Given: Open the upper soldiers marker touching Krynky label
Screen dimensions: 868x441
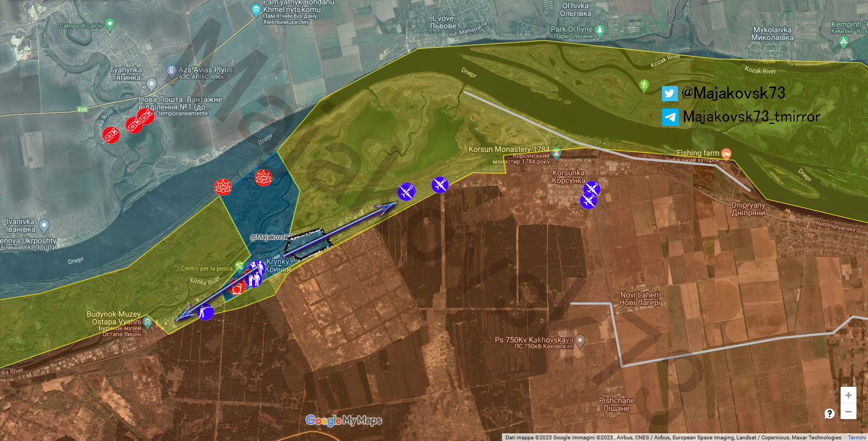Looking at the screenshot, I should [x=257, y=268].
